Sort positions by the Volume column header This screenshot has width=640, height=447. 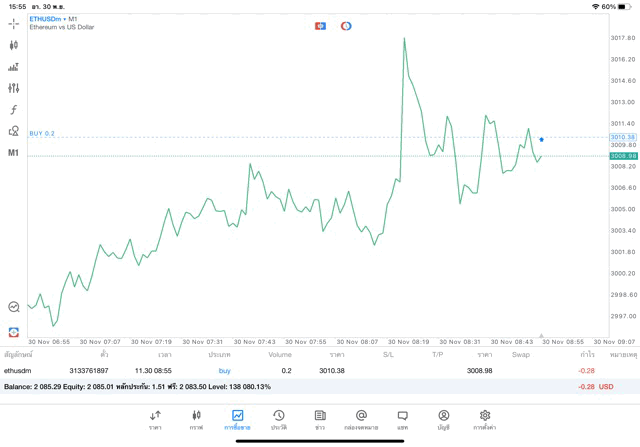280,354
